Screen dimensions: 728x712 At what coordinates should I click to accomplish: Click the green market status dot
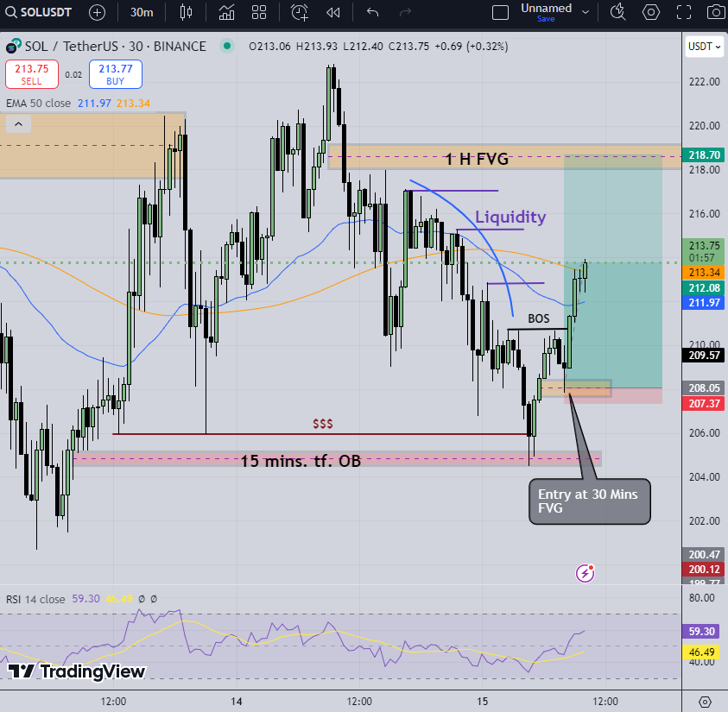tap(227, 46)
